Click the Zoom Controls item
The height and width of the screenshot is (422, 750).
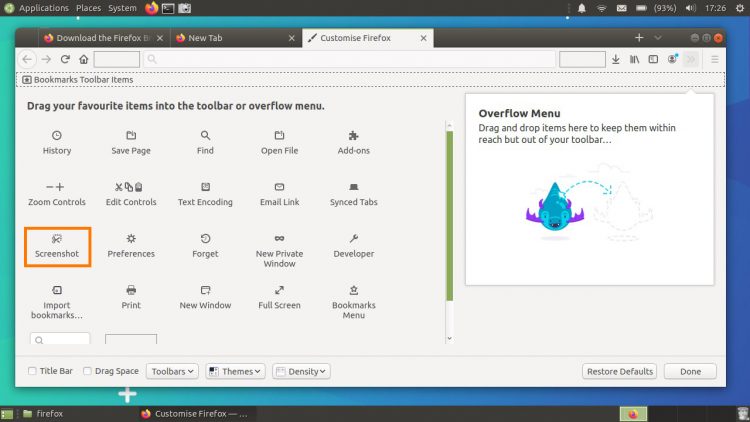(x=56, y=195)
